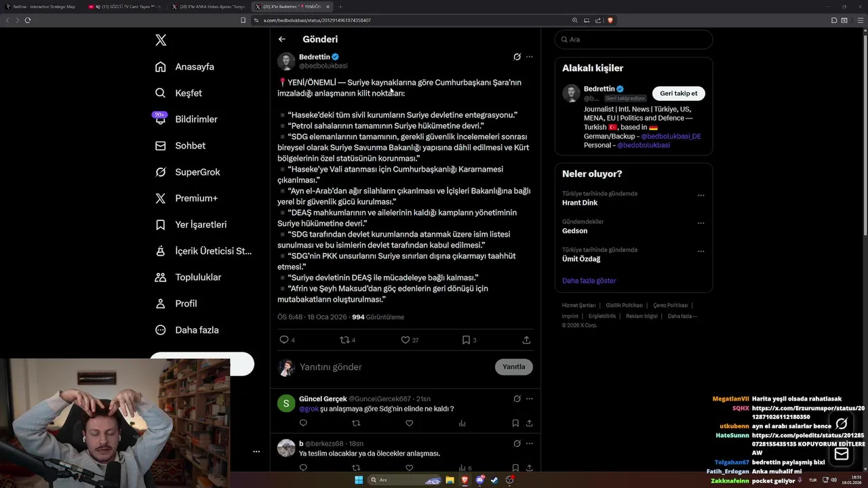The width and height of the screenshot is (868, 488).
Task: Open Steam from taskbar
Action: pos(494,480)
